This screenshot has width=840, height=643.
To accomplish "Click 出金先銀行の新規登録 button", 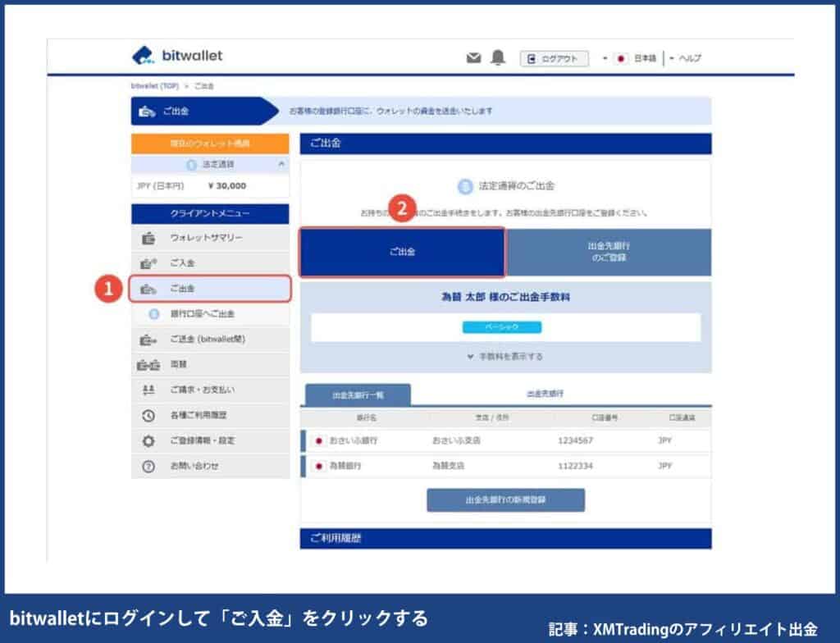I will pos(505,500).
